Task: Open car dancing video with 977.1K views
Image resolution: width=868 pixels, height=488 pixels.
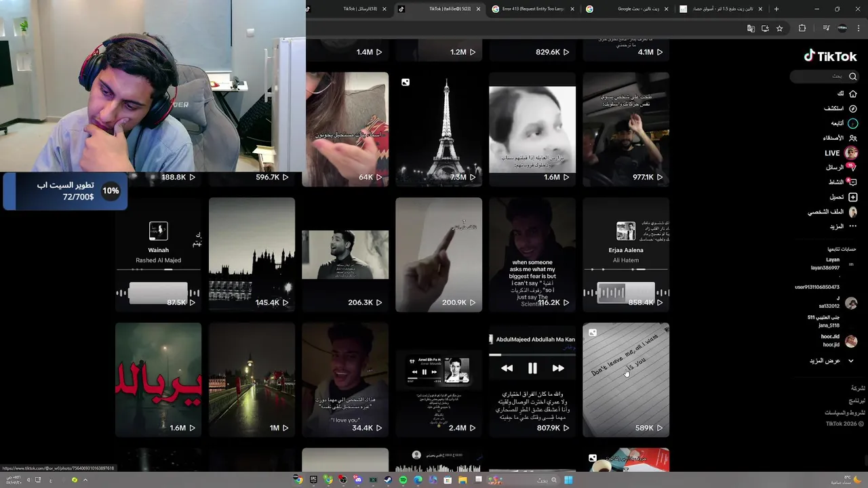Action: pyautogui.click(x=626, y=129)
